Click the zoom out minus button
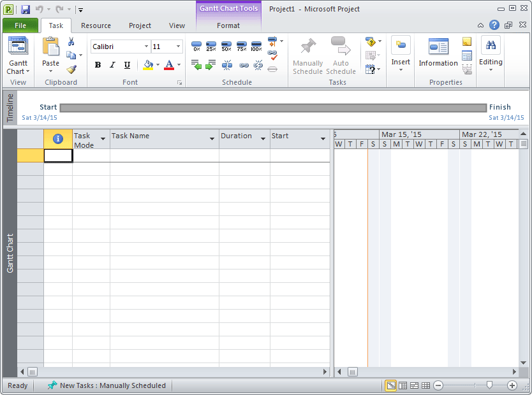 (438, 385)
